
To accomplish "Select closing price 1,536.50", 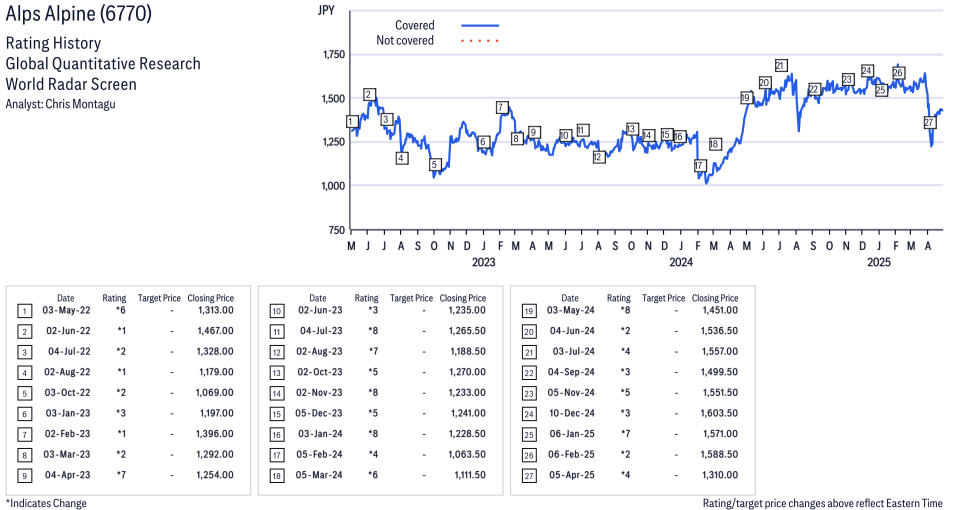I will tap(720, 331).
